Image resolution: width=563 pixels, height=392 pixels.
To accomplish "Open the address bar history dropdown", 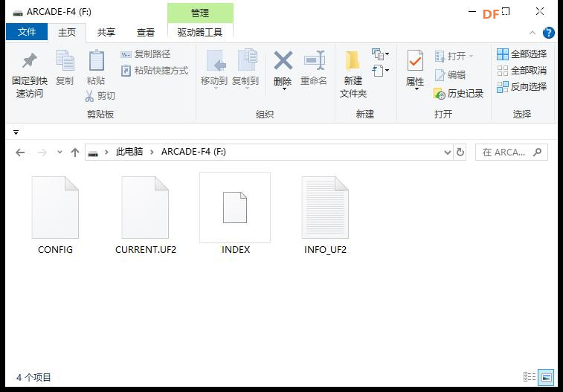I will point(448,152).
